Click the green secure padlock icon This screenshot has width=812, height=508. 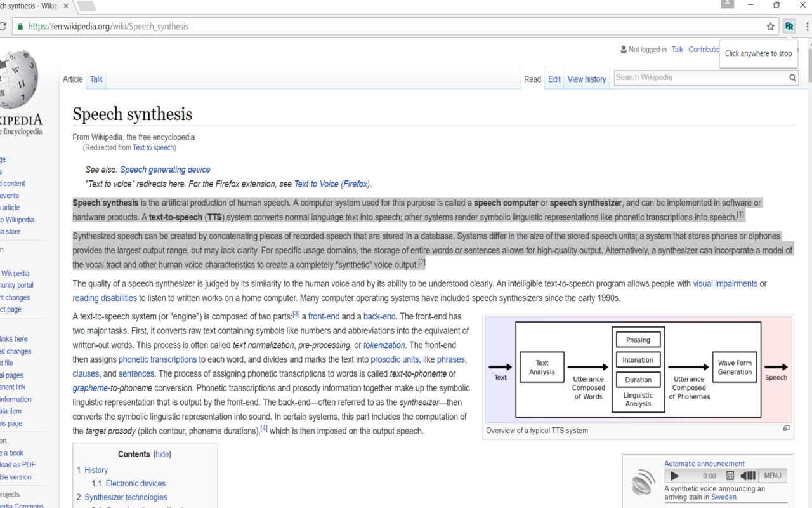click(x=20, y=27)
